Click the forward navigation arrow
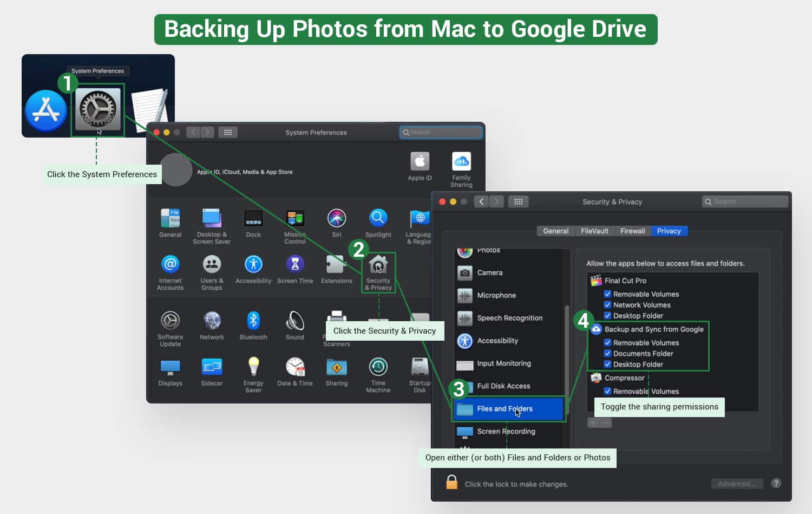This screenshot has width=812, height=514. coord(496,201)
